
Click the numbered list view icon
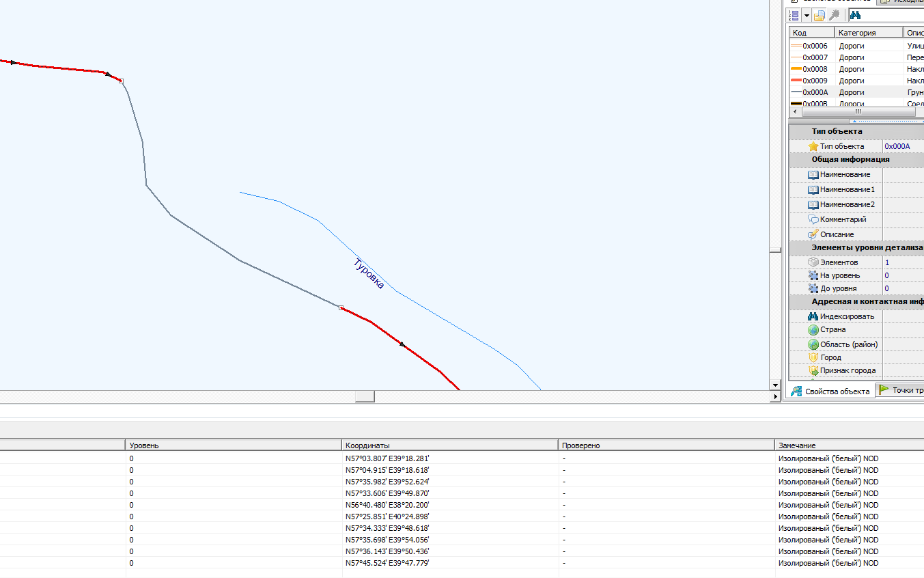click(794, 15)
